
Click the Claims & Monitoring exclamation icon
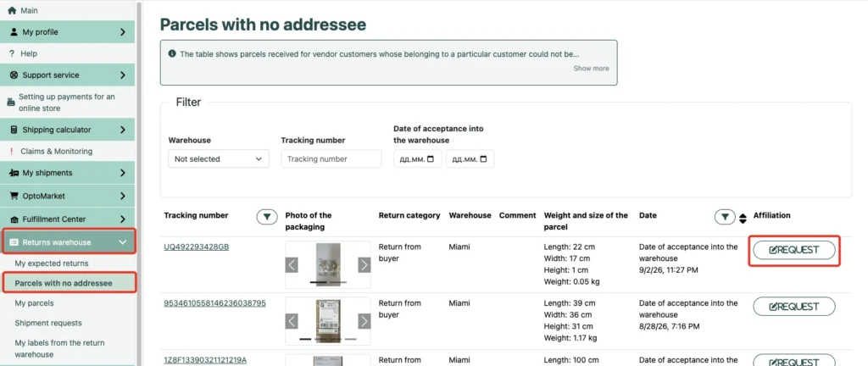pyautogui.click(x=12, y=152)
